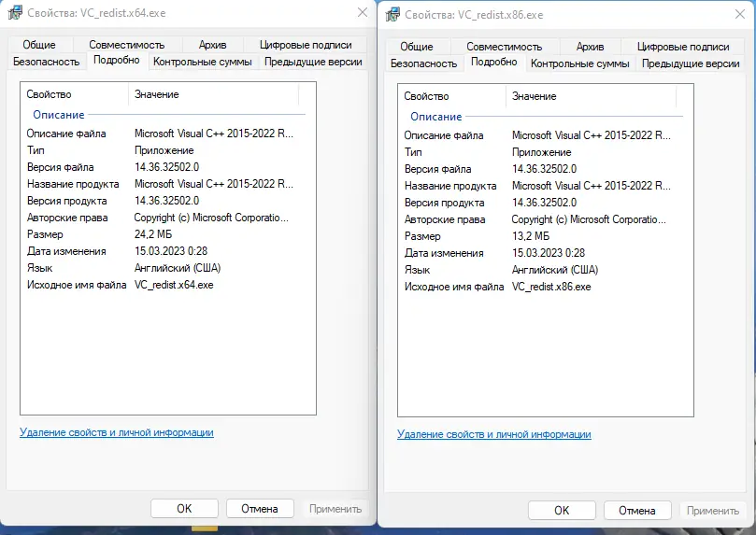Open the Общие tab in x64 window
Viewport: 756px width, 535px height.
[38, 45]
